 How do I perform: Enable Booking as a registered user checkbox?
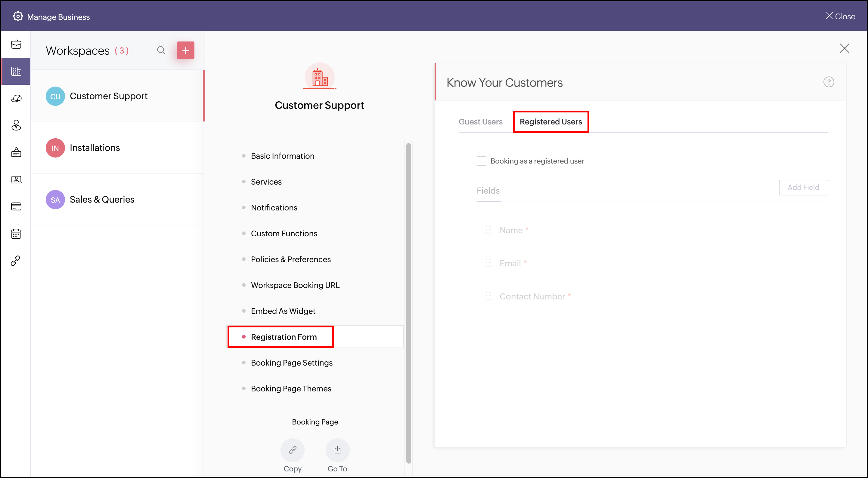click(481, 161)
